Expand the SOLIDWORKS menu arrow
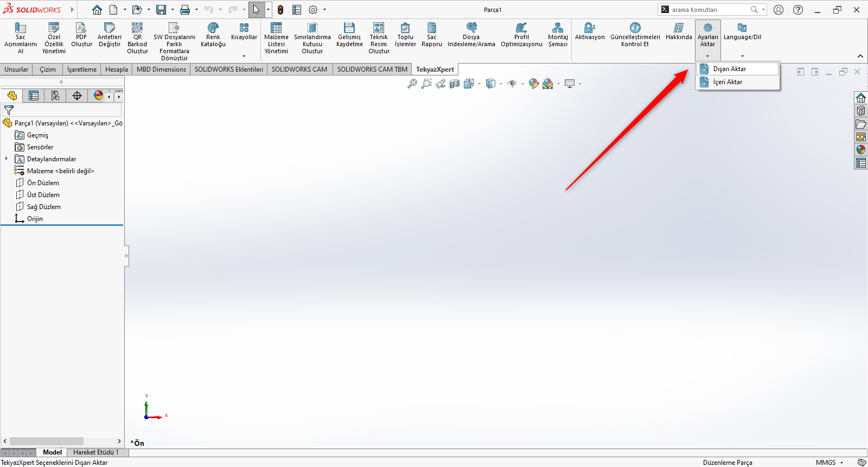The image size is (868, 467). pos(72,10)
